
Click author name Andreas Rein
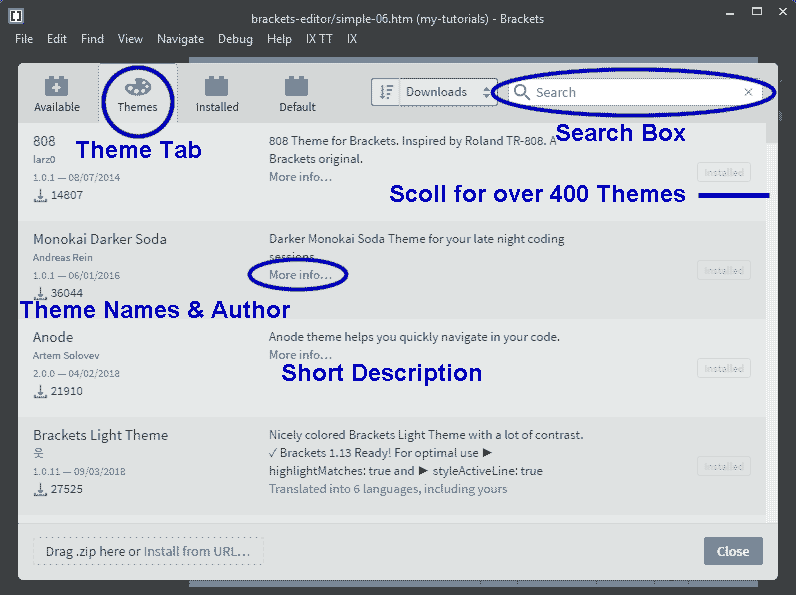coord(62,257)
